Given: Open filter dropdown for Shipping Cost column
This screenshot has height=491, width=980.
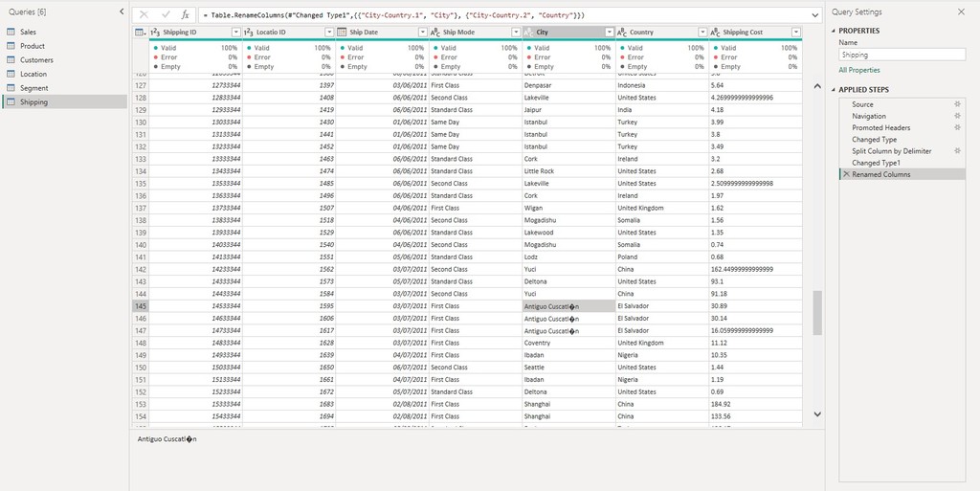Looking at the screenshot, I should click(x=796, y=32).
